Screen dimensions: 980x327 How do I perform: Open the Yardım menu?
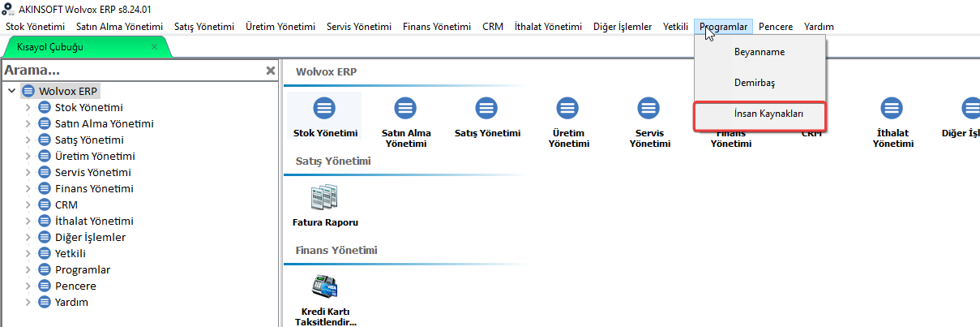click(819, 27)
